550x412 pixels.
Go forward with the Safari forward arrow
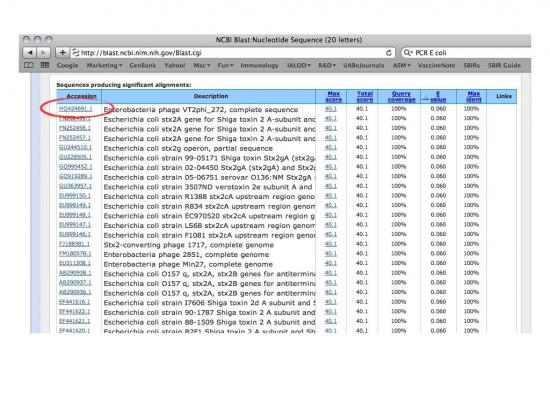[x=43, y=53]
